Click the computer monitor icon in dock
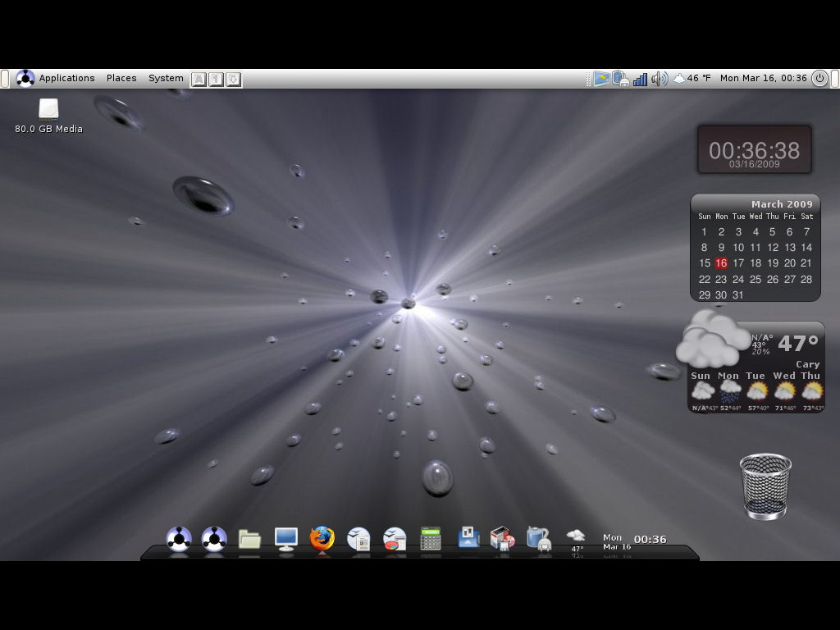The width and height of the screenshot is (840, 630). pyautogui.click(x=285, y=539)
